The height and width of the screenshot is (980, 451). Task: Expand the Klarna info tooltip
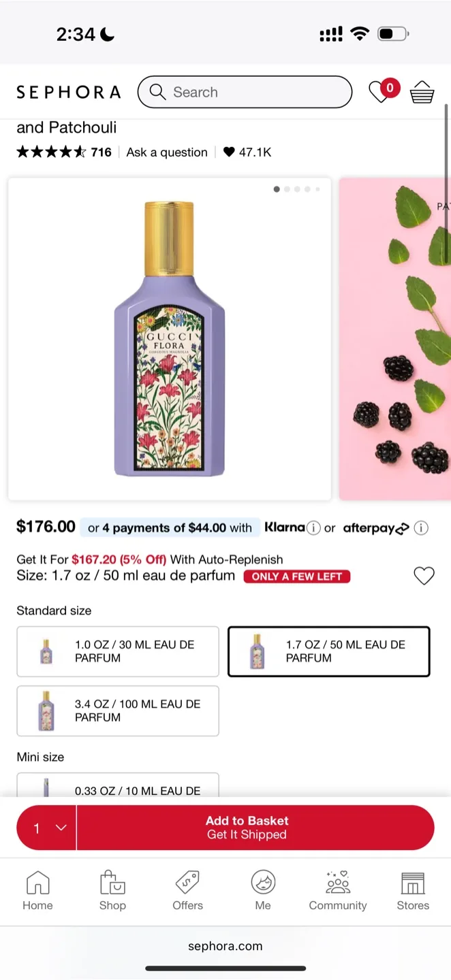click(x=313, y=527)
